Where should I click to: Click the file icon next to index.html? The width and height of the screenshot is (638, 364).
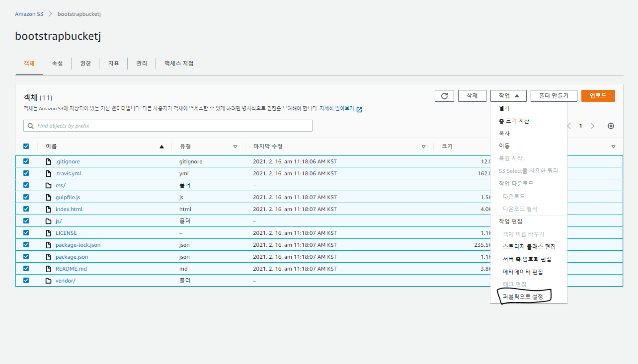48,209
